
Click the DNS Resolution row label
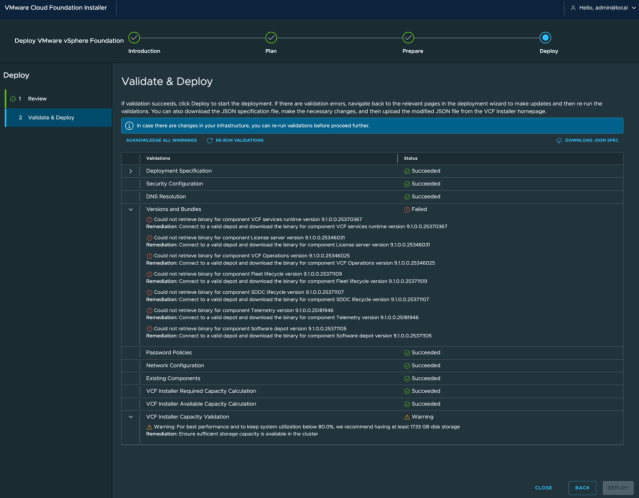point(166,196)
